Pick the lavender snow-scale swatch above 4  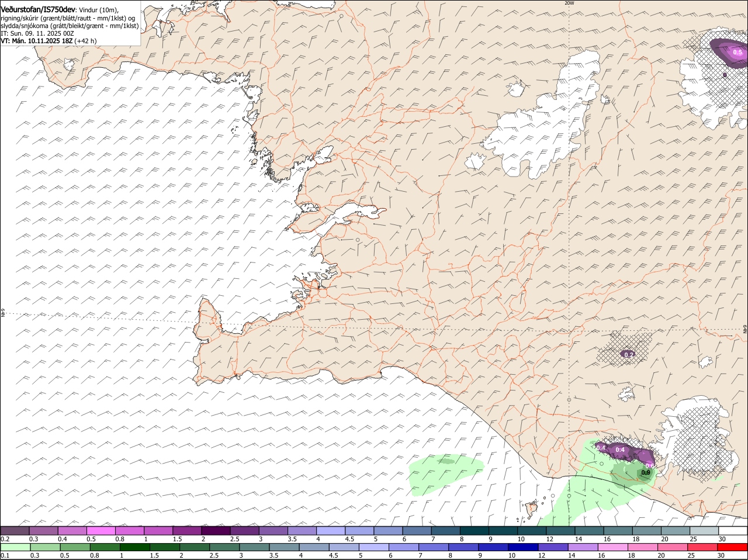330,531
